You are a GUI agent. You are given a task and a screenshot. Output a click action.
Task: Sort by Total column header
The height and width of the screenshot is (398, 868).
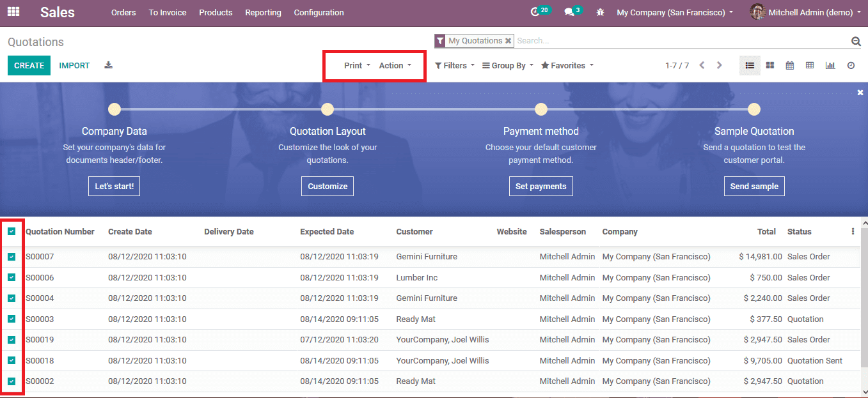(x=766, y=231)
